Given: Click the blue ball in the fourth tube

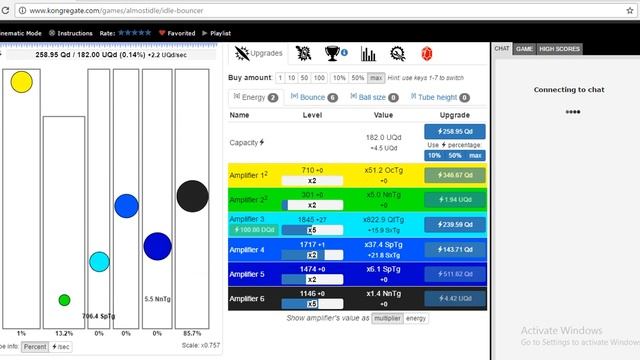Looking at the screenshot, I should coord(127,206).
